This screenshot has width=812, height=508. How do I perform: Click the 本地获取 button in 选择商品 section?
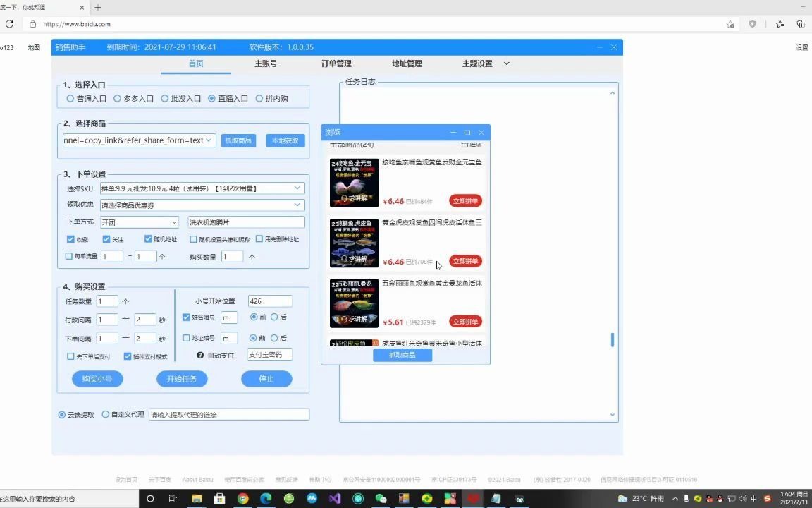tap(284, 140)
